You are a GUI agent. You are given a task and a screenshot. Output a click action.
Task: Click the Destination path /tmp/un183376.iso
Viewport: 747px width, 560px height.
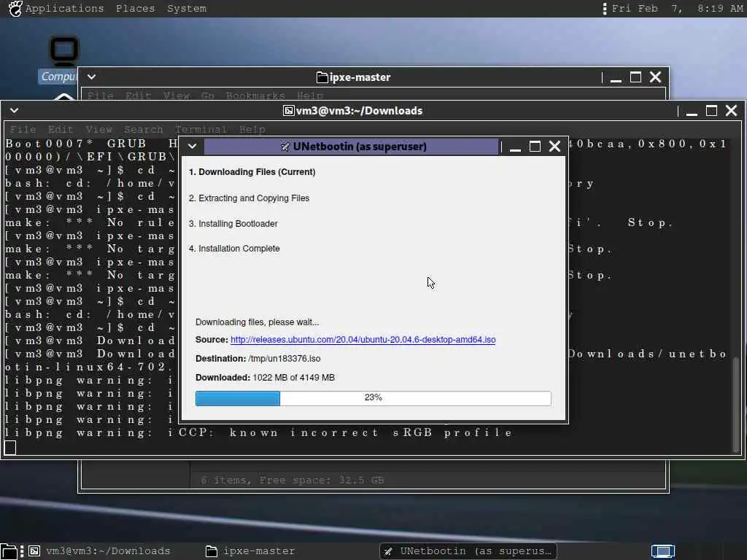tap(285, 359)
